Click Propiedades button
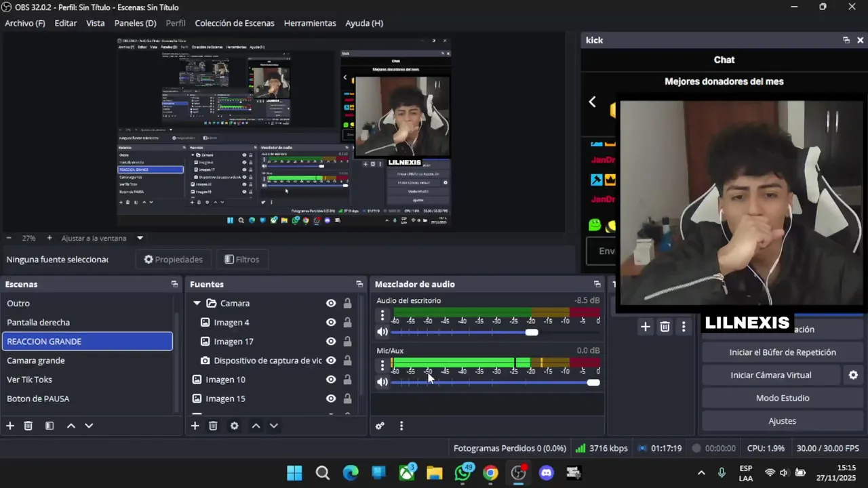 (174, 260)
